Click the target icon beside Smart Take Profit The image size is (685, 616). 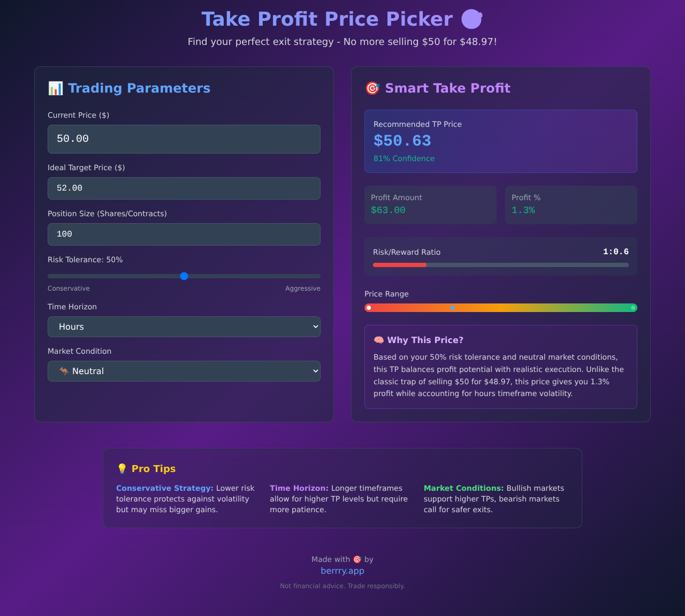point(372,88)
